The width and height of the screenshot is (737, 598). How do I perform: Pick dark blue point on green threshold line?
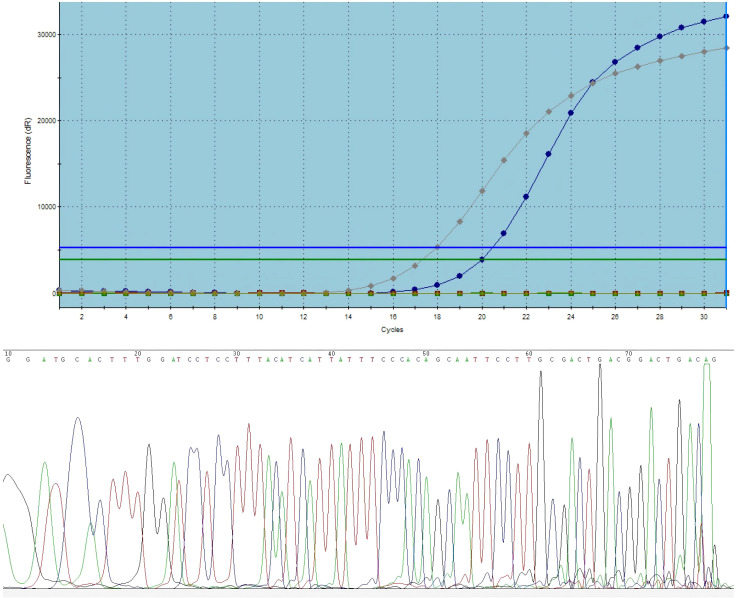coord(482,259)
